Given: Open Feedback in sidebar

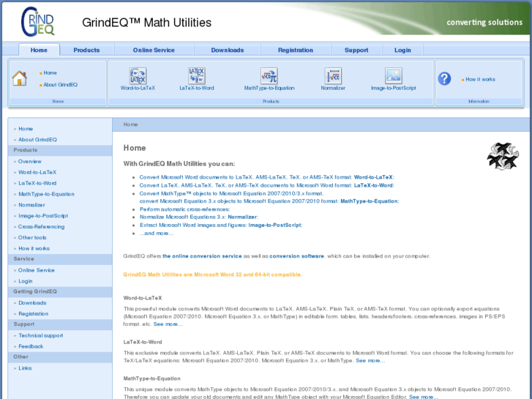Looking at the screenshot, I should coord(31,346).
